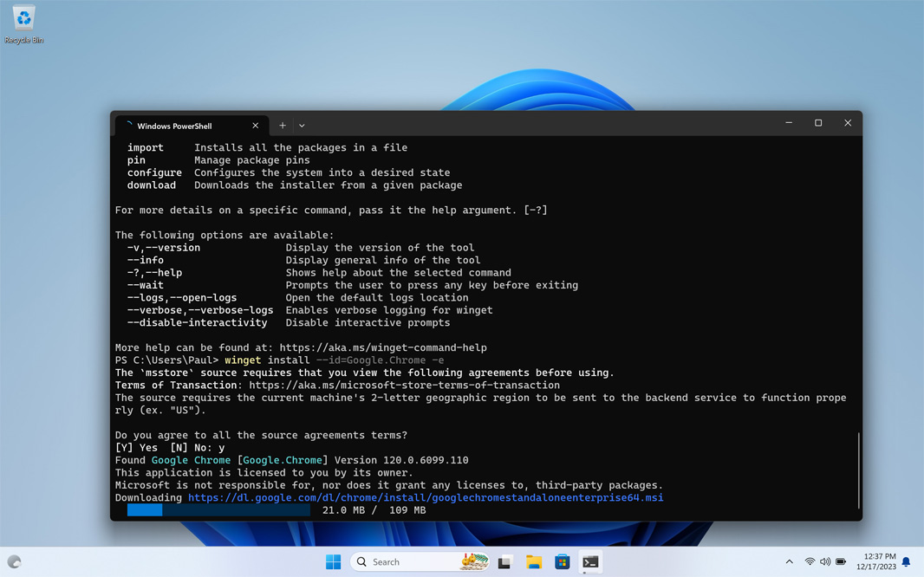Launch File Explorer from taskbar
924x577 pixels.
tap(534, 562)
